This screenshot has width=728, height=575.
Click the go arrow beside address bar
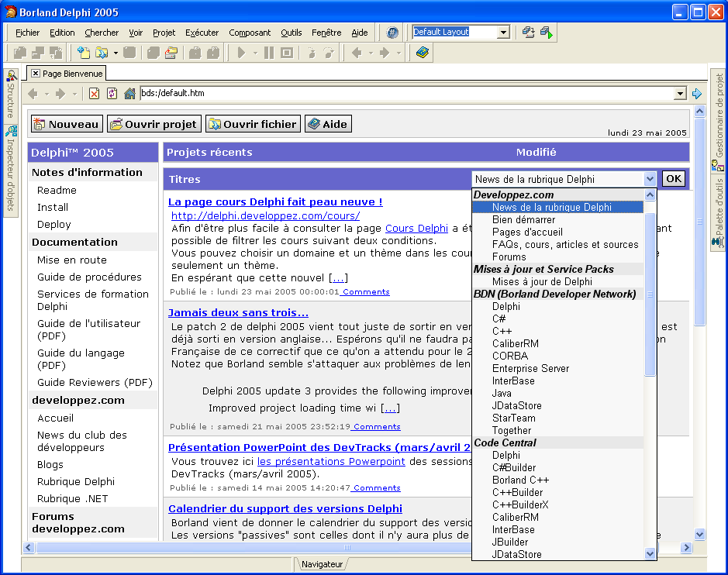(x=696, y=94)
